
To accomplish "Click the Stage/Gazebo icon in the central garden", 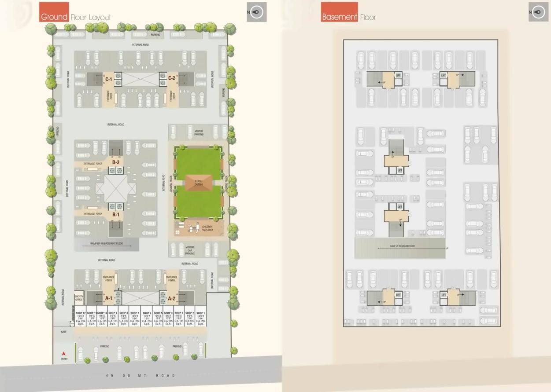I will pos(199,182).
